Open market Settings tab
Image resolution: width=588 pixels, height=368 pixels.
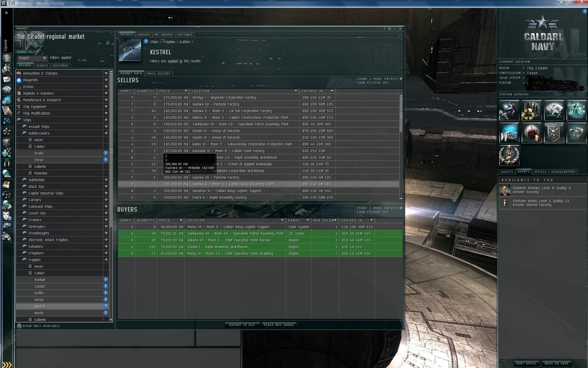pos(185,35)
